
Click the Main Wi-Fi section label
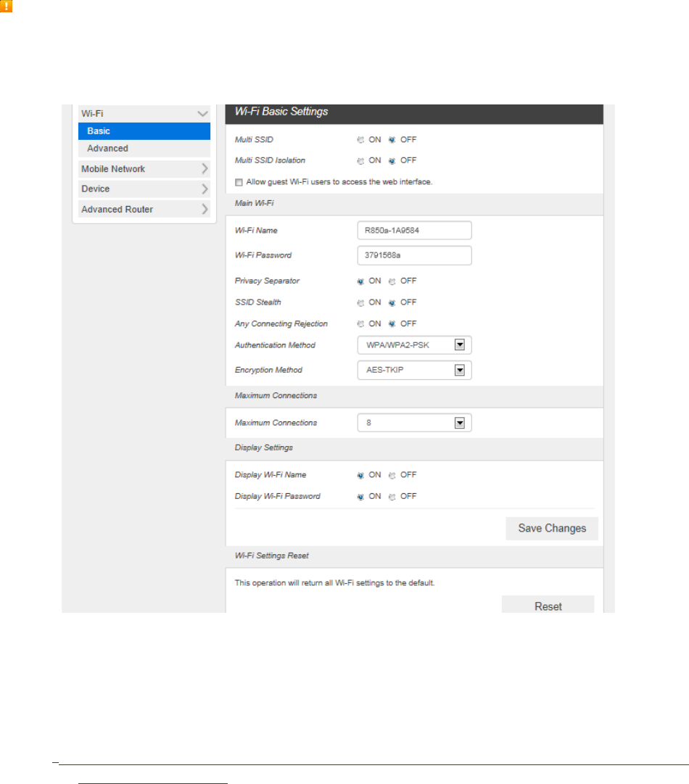click(255, 203)
